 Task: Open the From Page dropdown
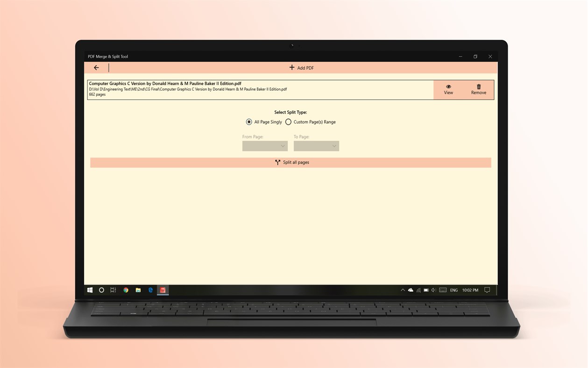click(265, 145)
